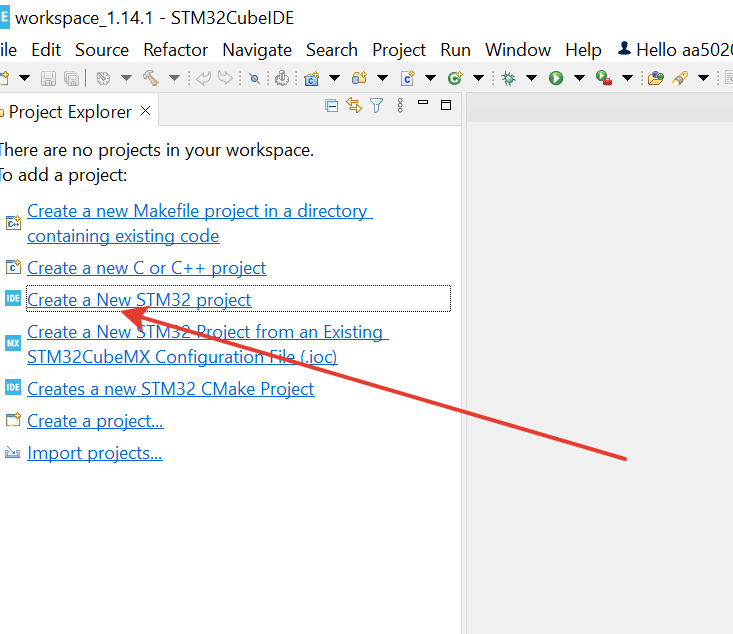Minimize the Project Explorer panel

[424, 105]
